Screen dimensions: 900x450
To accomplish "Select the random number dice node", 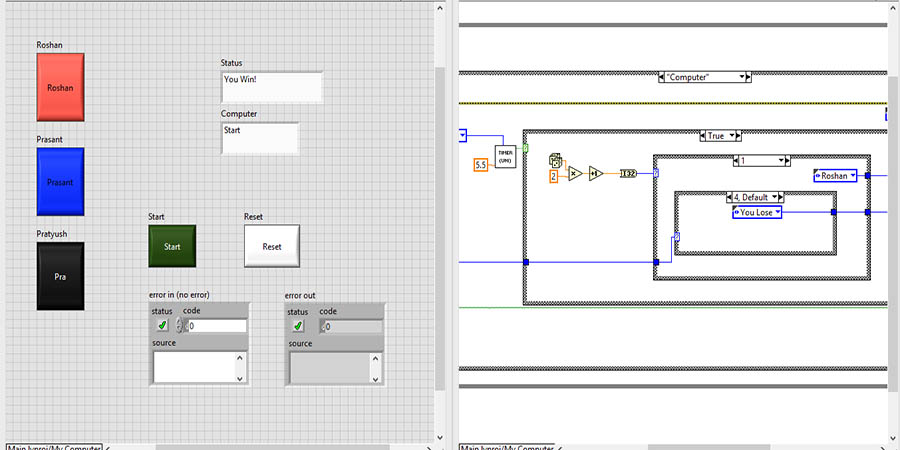I will (556, 160).
